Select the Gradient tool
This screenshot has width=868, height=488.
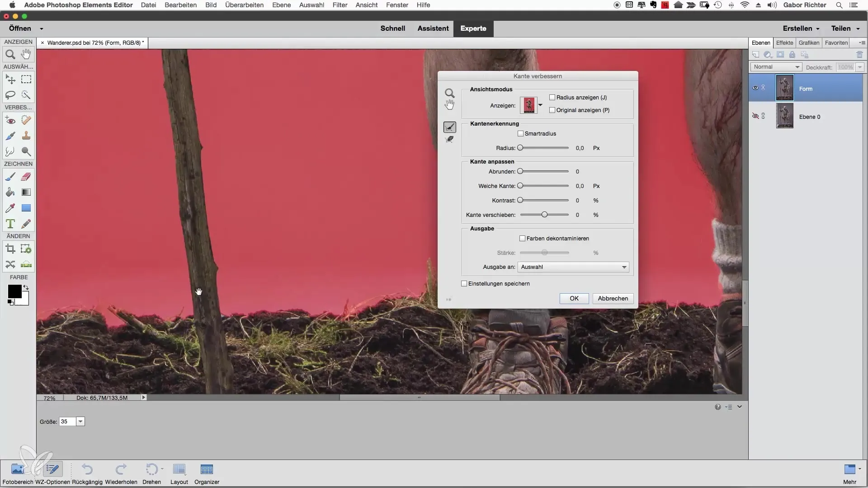pyautogui.click(x=26, y=192)
